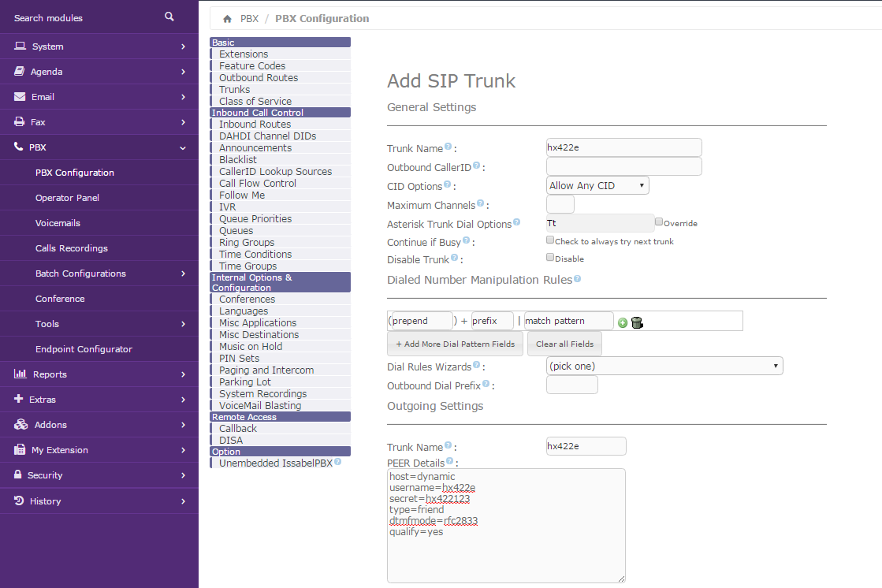The image size is (882, 588).
Task: Click the home icon in breadcrumb
Action: point(228,19)
